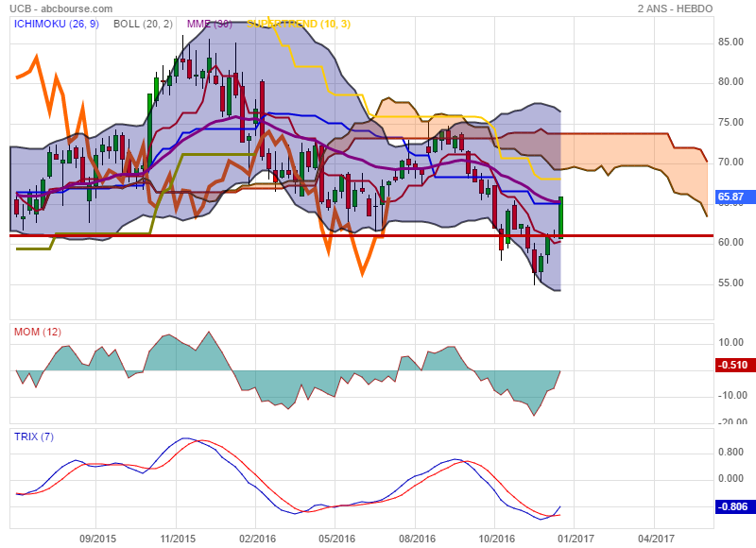Click the 80.00 price axis label

730,82
